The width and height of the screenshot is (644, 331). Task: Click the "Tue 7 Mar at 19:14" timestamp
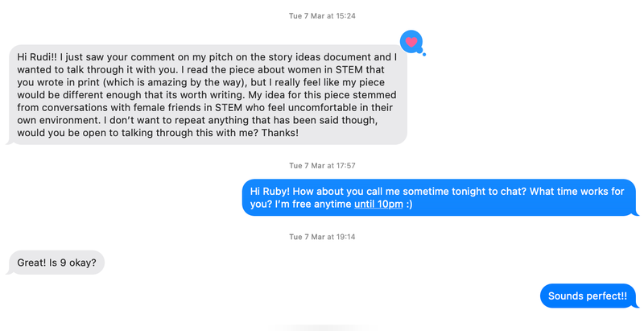click(322, 237)
